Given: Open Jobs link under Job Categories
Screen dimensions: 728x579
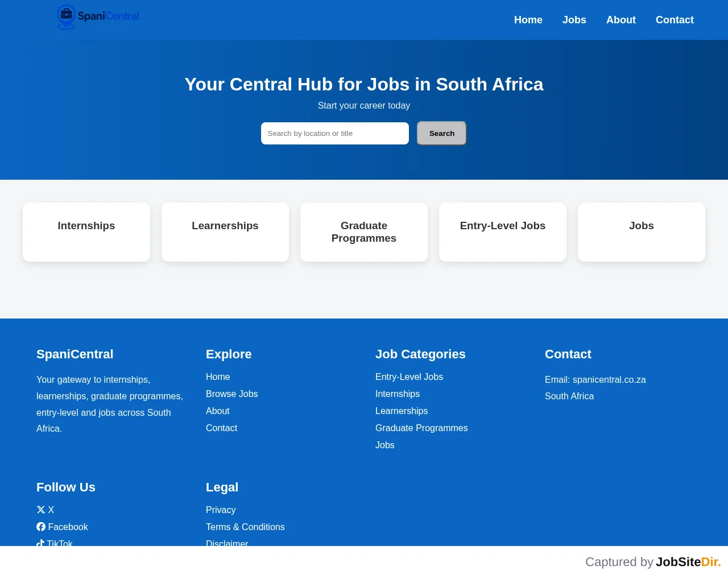Looking at the screenshot, I should click(384, 445).
